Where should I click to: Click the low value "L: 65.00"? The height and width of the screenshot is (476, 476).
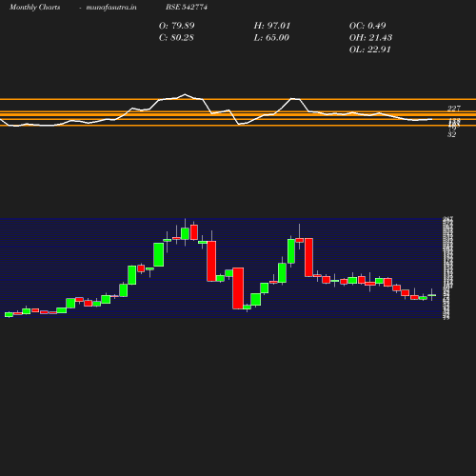click(x=271, y=38)
